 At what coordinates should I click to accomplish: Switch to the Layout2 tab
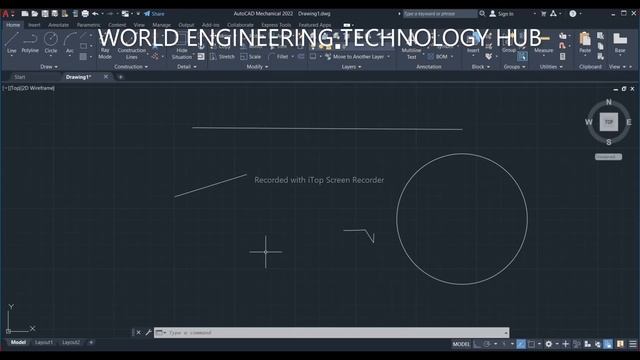[x=71, y=342]
